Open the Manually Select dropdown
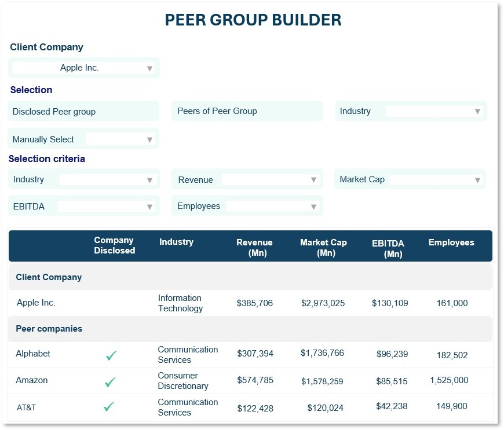Image resolution: width=504 pixels, height=430 pixels. pyautogui.click(x=149, y=139)
